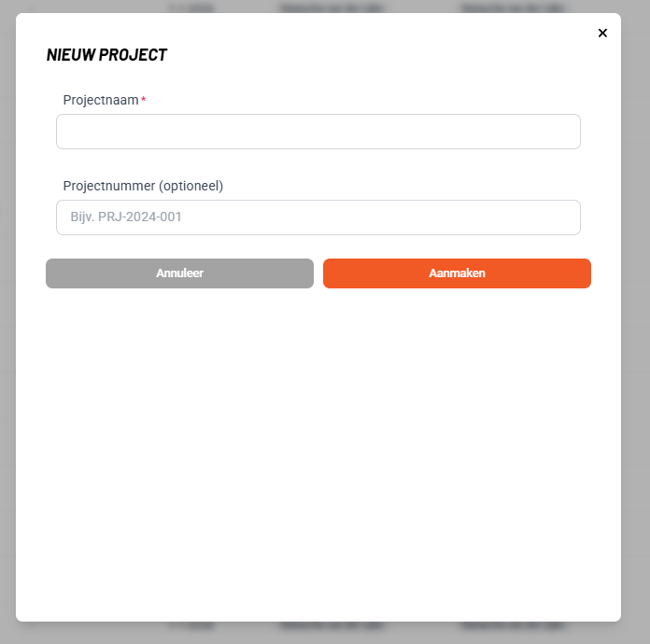Click the NIEUW PROJECT dialog title
The height and width of the screenshot is (644, 650).
pyautogui.click(x=106, y=54)
